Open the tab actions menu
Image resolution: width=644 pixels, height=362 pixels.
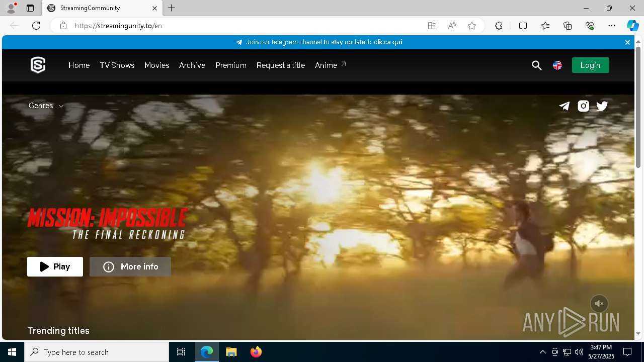coord(30,8)
